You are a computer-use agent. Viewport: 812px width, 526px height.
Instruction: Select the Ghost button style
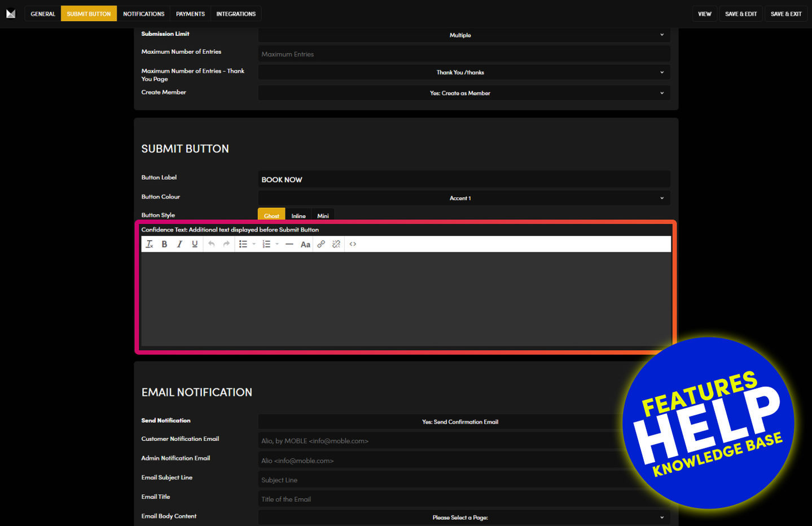pyautogui.click(x=271, y=215)
